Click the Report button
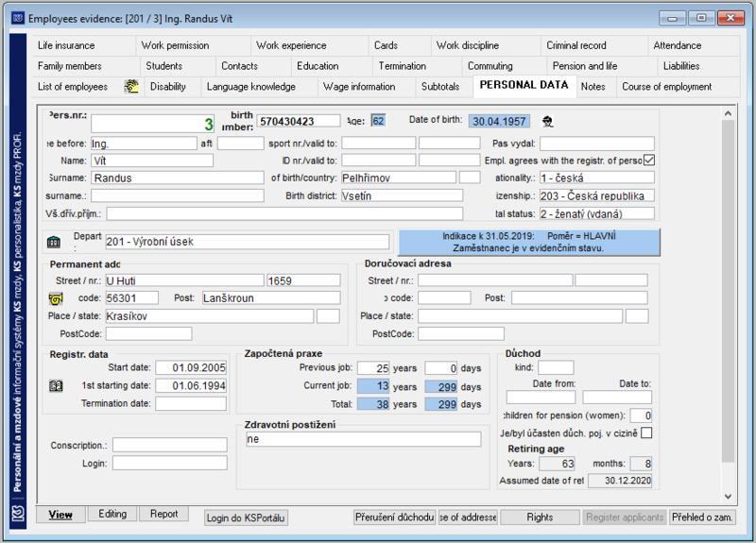 coord(163,514)
